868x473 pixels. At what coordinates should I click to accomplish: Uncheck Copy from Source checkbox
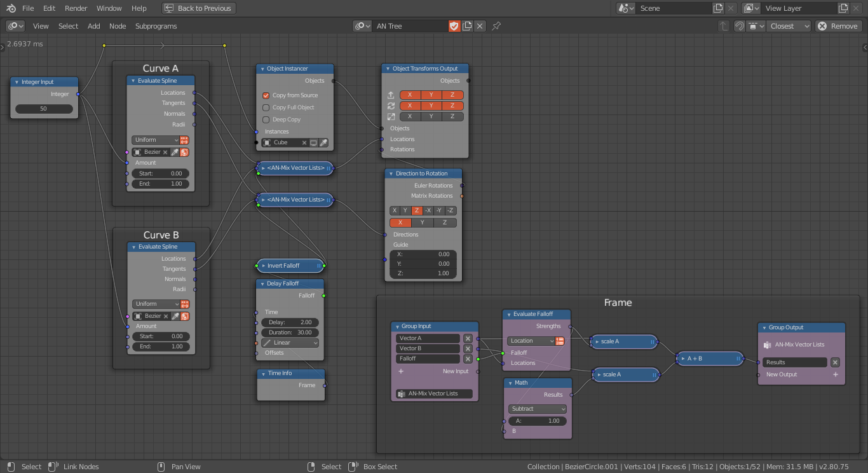(x=266, y=95)
